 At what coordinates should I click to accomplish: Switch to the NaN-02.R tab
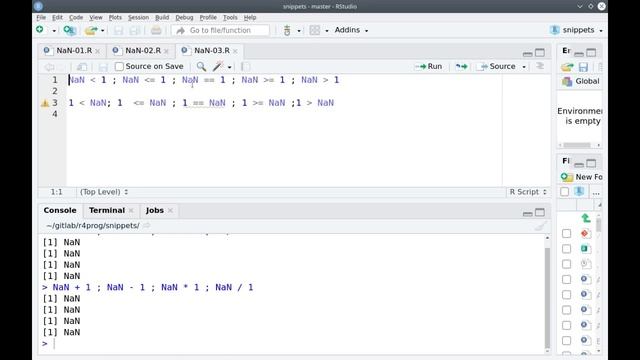[143, 51]
